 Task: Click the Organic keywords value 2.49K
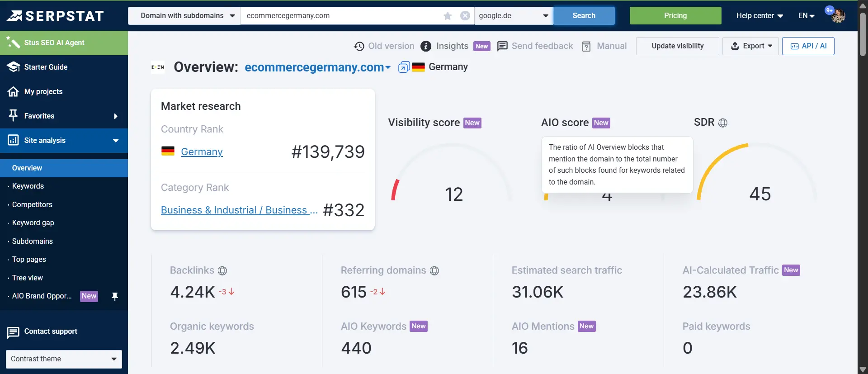click(x=193, y=348)
